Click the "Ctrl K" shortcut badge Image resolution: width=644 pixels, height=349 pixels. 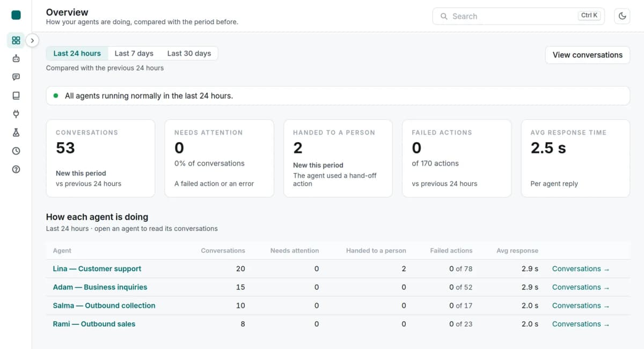click(x=589, y=16)
